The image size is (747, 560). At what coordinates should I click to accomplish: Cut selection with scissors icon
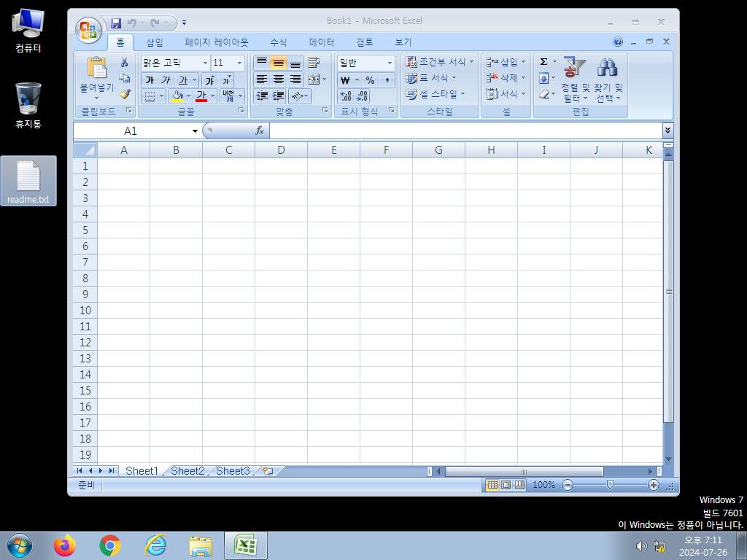[124, 62]
